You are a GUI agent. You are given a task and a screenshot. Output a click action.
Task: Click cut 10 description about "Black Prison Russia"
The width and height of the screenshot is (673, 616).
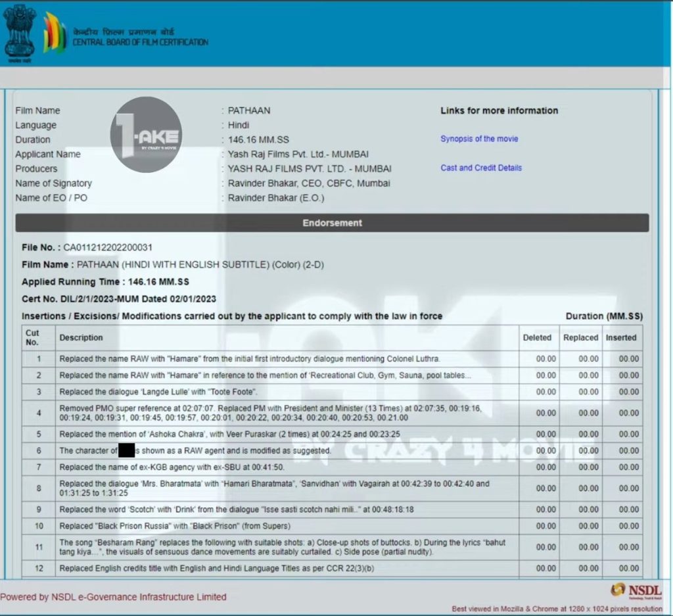[x=175, y=526]
